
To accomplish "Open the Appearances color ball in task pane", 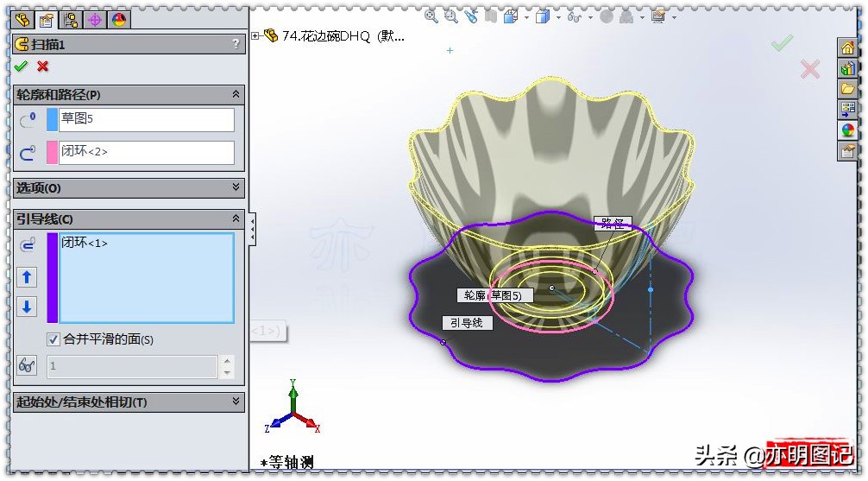I will coord(847,130).
